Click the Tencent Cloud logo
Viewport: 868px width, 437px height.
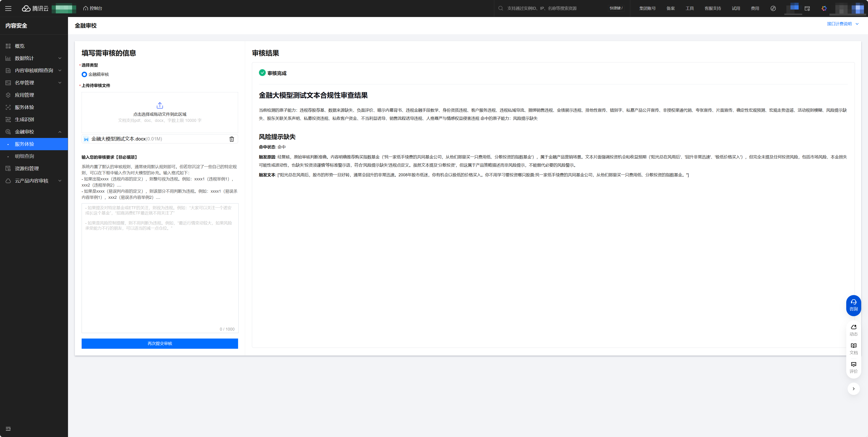pyautogui.click(x=35, y=8)
